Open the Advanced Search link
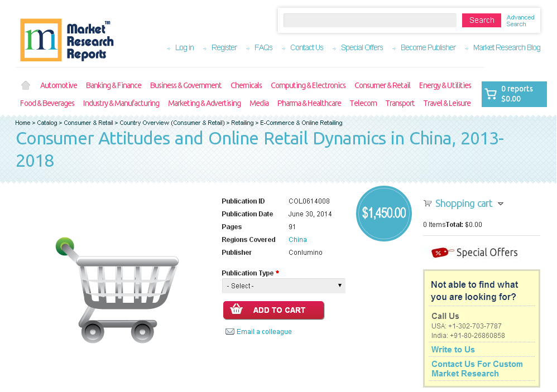557x392 pixels. click(x=520, y=21)
